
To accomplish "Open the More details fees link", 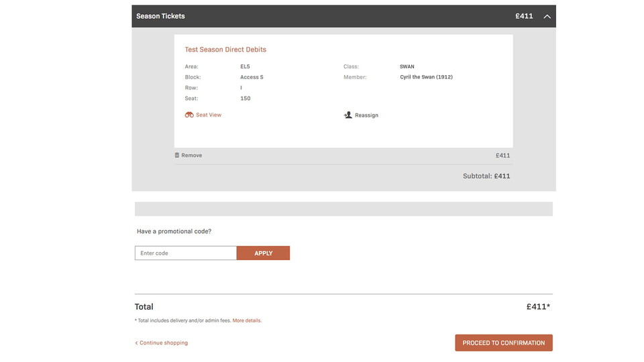I will point(247,321).
